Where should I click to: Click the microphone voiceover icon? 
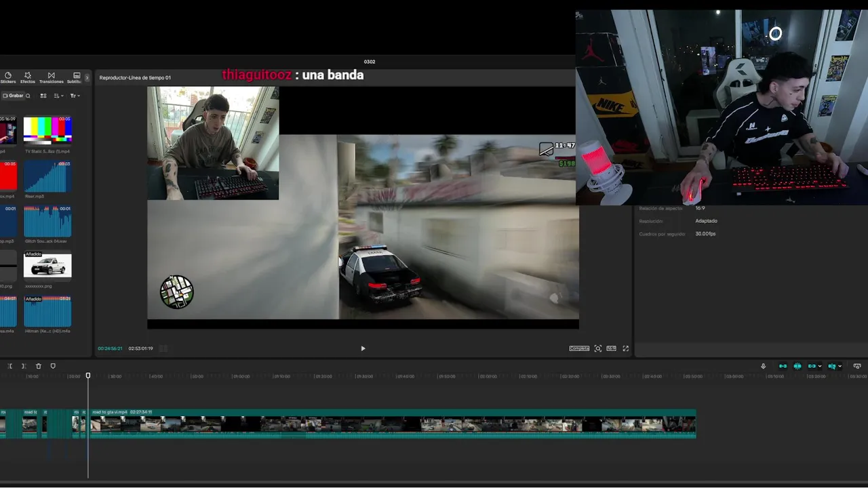763,366
